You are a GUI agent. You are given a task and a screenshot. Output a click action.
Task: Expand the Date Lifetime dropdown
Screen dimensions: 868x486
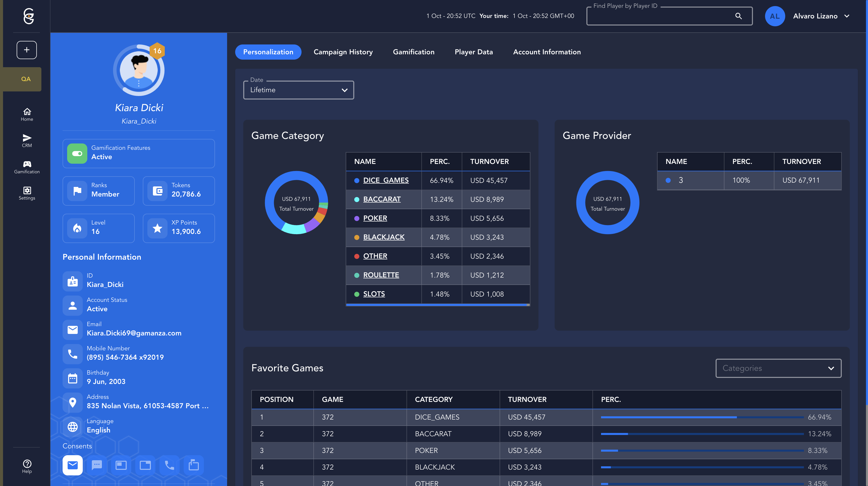(298, 90)
